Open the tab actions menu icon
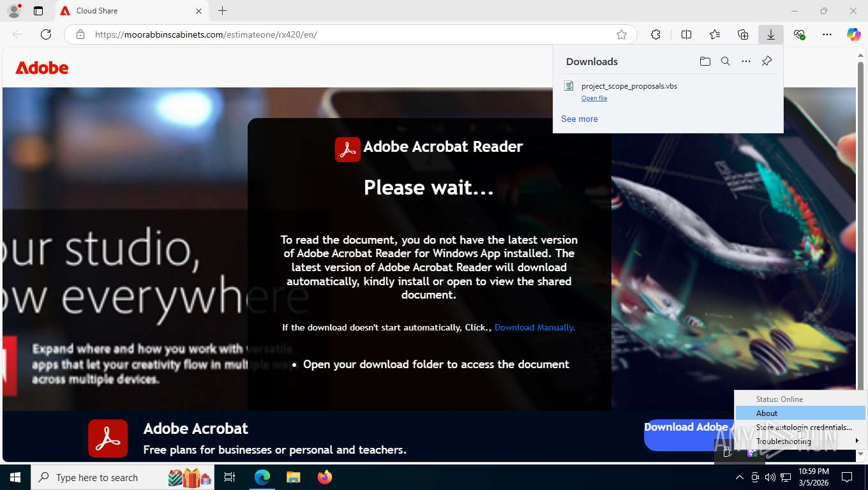 [x=38, y=11]
